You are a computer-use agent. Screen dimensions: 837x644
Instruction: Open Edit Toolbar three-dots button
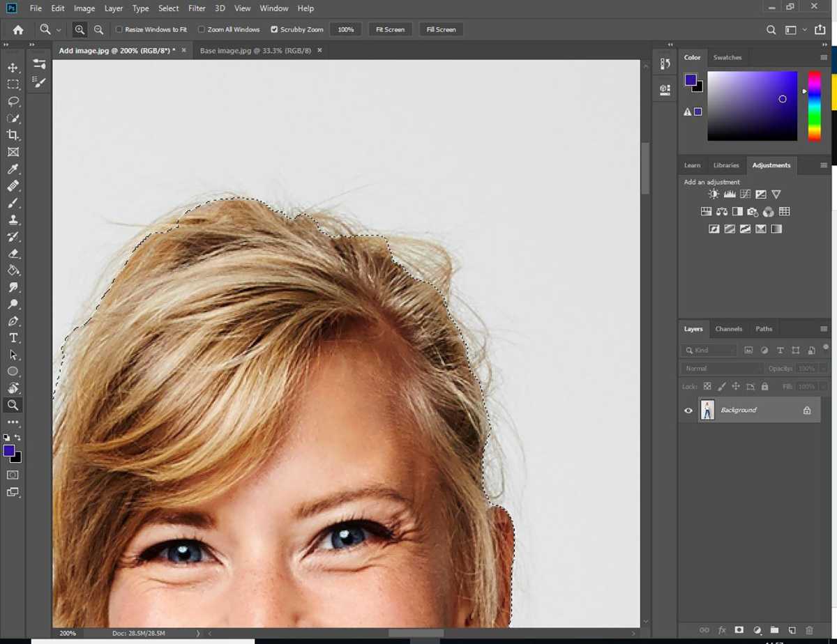[13, 422]
